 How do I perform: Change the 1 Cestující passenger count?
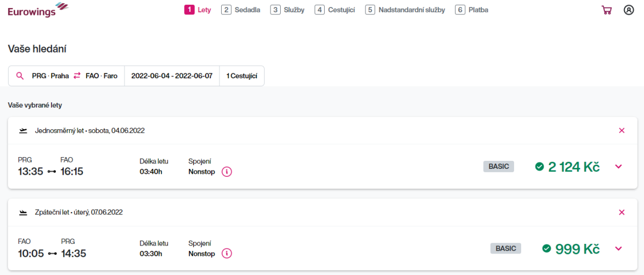tap(241, 76)
